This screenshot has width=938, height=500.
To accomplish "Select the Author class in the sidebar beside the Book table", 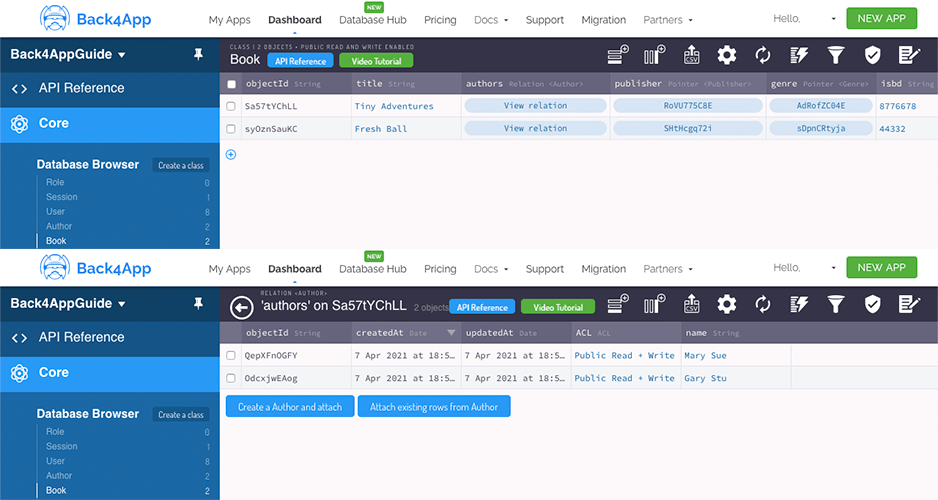I will point(59,226).
